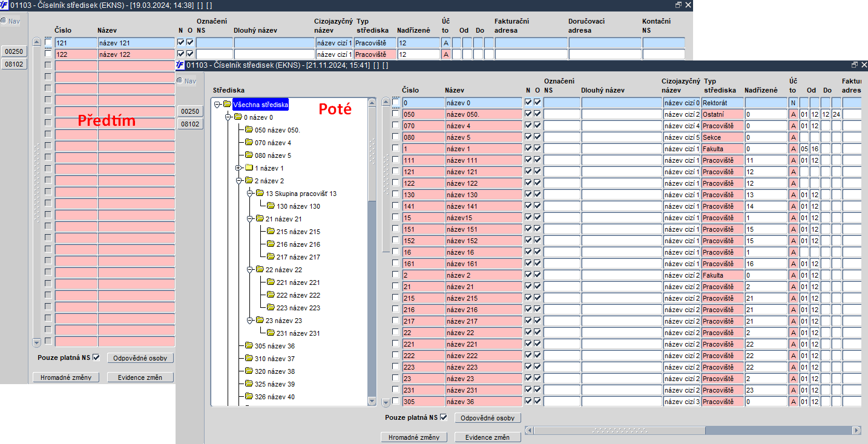Click the folder icon of 305 název 36

[249, 346]
